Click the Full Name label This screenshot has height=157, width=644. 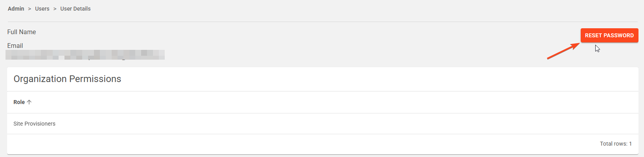pos(22,32)
